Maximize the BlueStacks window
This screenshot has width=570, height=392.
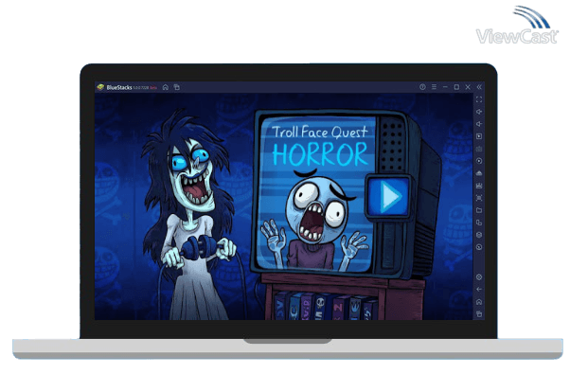(456, 87)
